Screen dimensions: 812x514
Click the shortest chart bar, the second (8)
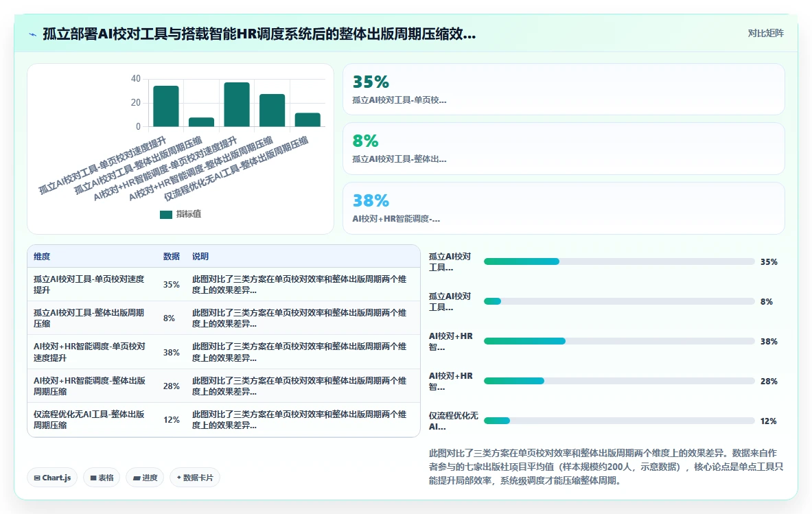pyautogui.click(x=201, y=121)
